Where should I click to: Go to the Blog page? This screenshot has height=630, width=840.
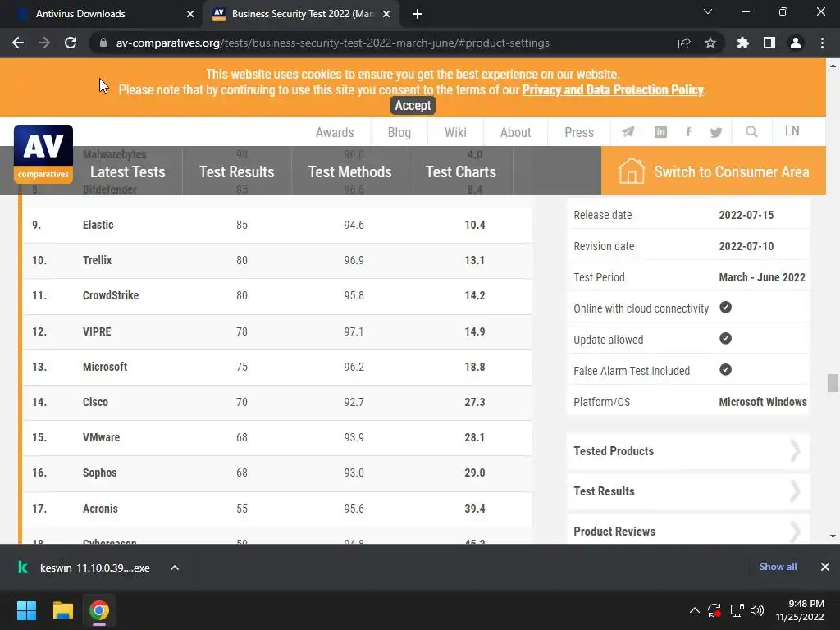(x=399, y=132)
